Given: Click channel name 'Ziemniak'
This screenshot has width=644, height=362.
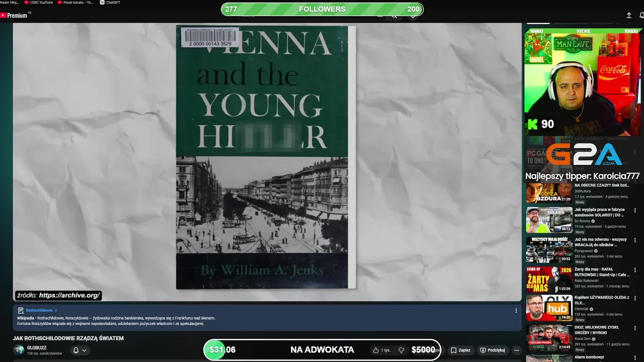Looking at the screenshot, I should [582, 309].
